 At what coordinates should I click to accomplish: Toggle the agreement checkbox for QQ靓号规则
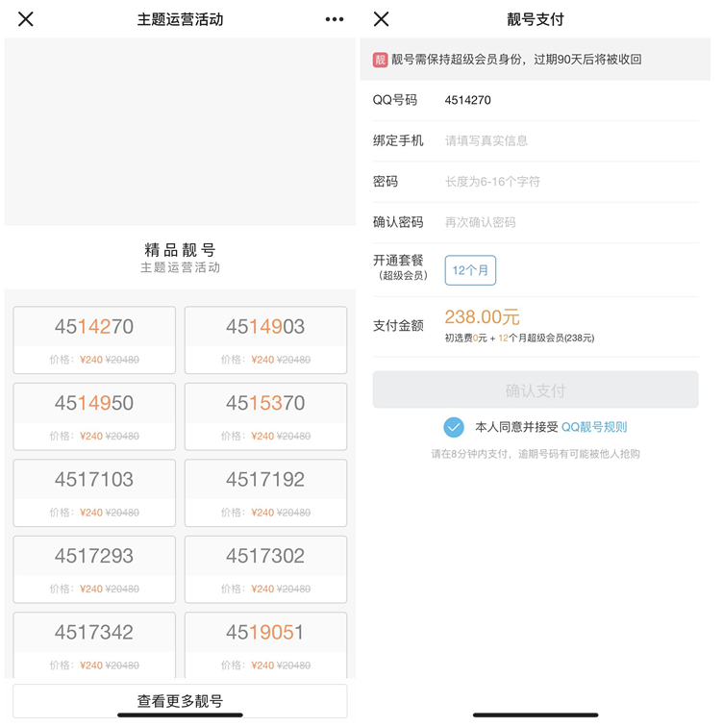[x=454, y=427]
